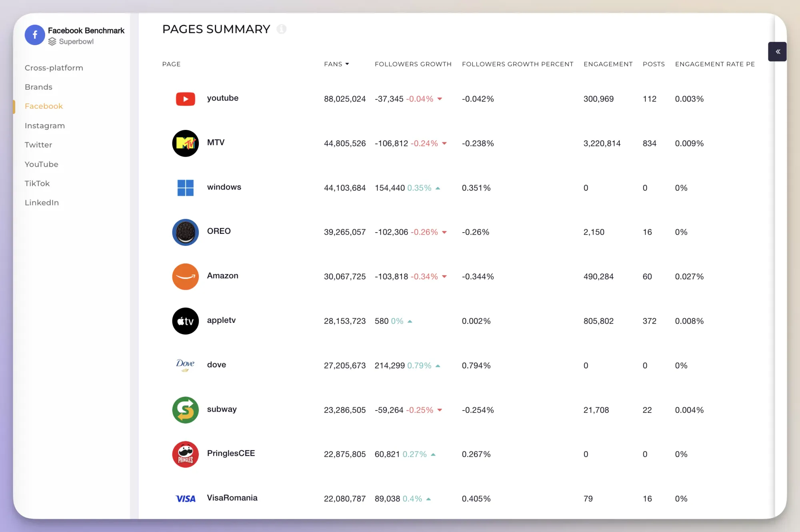Select Facebook in the sidebar
Image resolution: width=800 pixels, height=532 pixels.
[x=44, y=106]
